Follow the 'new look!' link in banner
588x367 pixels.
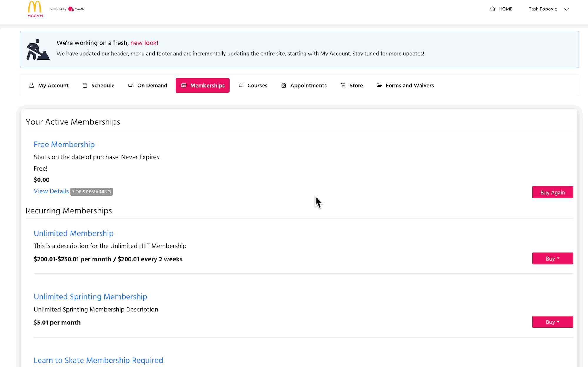[x=144, y=43]
